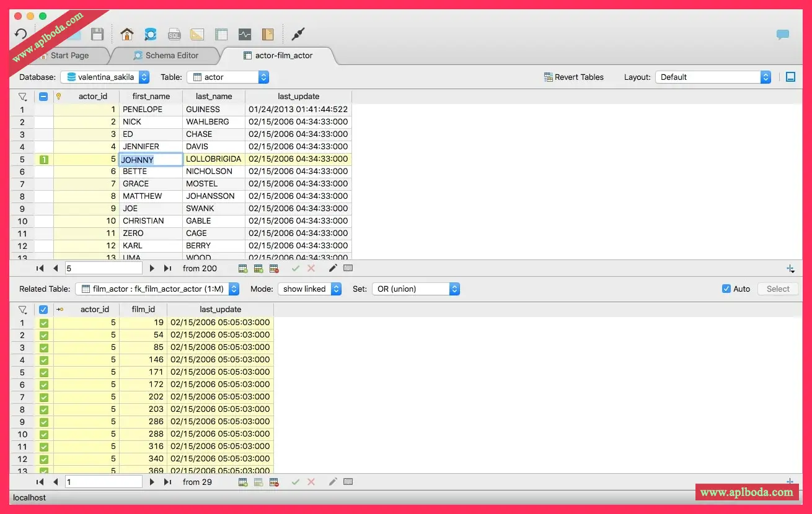This screenshot has height=514, width=812.
Task: Click the Revert Tables button
Action: click(x=573, y=77)
